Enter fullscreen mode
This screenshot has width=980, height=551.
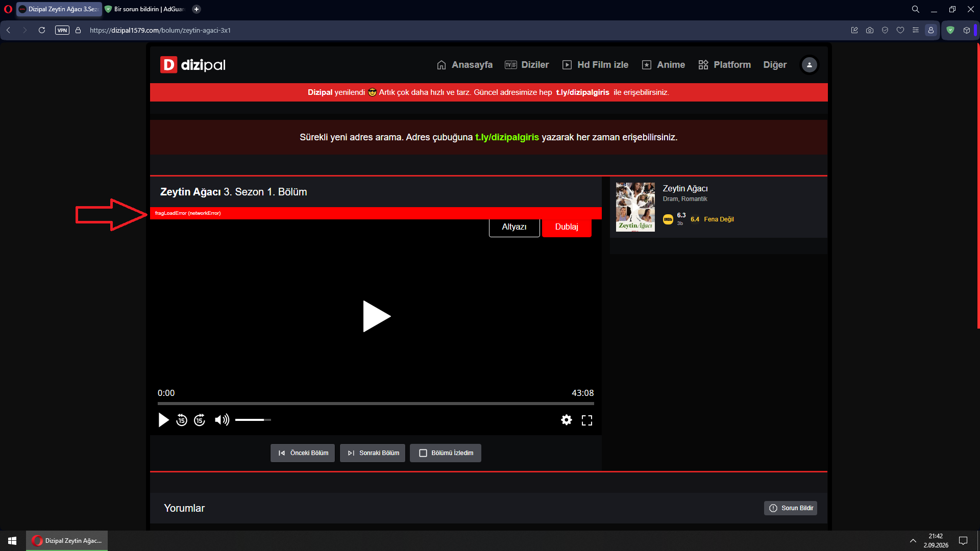click(587, 420)
